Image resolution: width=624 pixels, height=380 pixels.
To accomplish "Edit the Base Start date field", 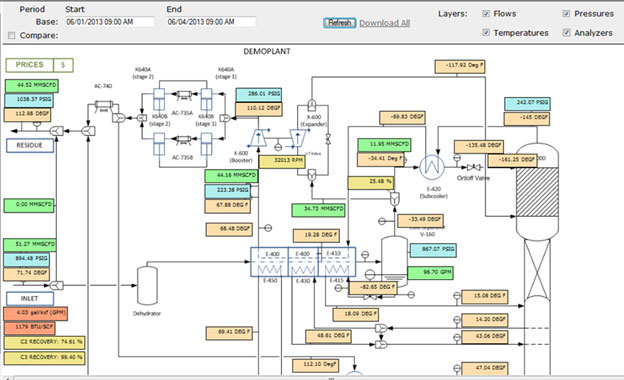I will pyautogui.click(x=109, y=22).
